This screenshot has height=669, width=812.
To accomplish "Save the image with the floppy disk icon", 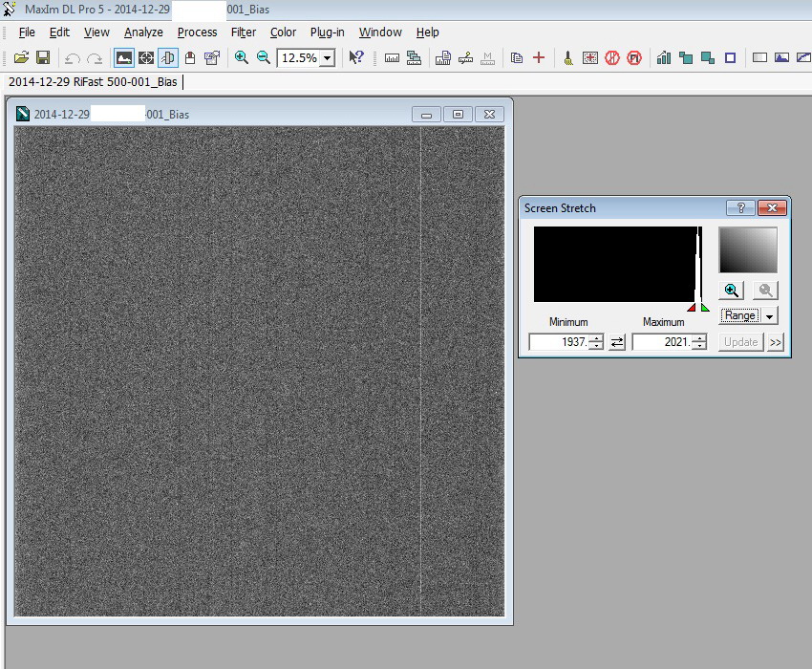I will 43,58.
